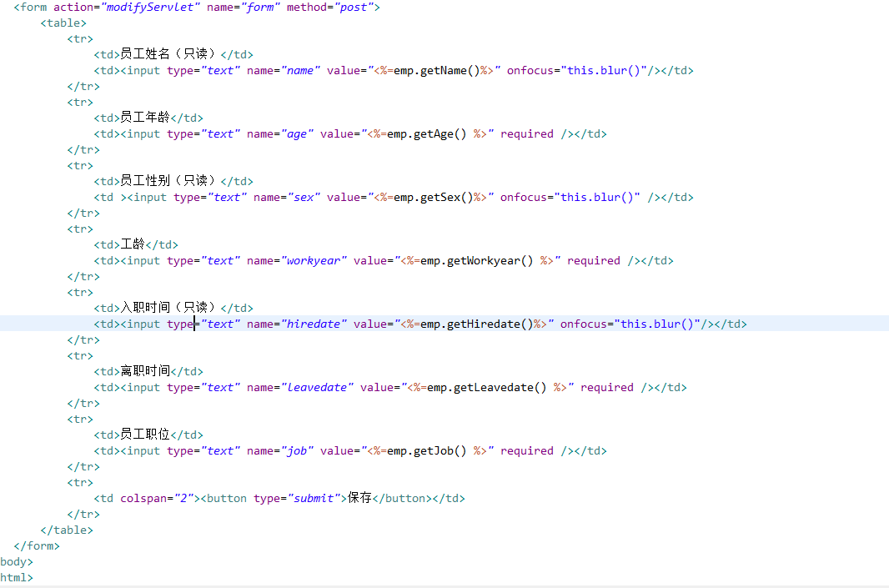Click the 保存 button text in code
This screenshot has width=889, height=588.
(x=359, y=498)
